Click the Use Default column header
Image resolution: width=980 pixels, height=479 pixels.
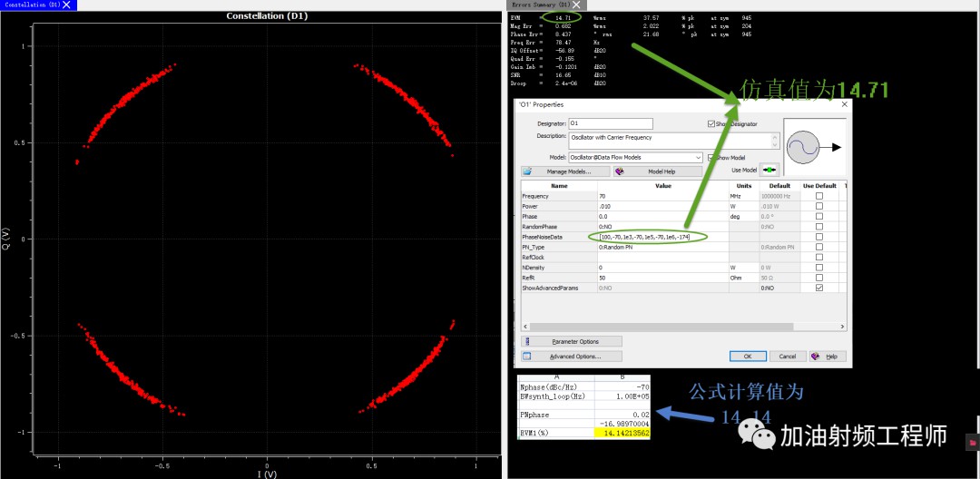click(819, 185)
